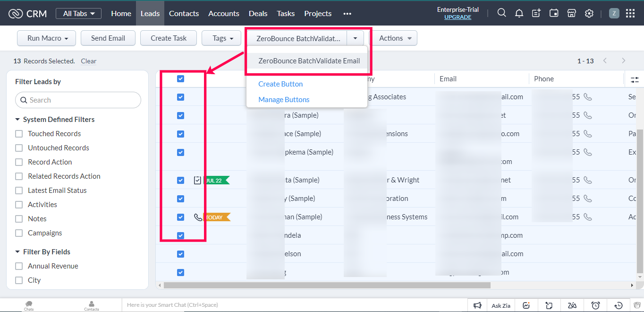
Task: Open Chats in the bottom bar
Action: coord(29,305)
